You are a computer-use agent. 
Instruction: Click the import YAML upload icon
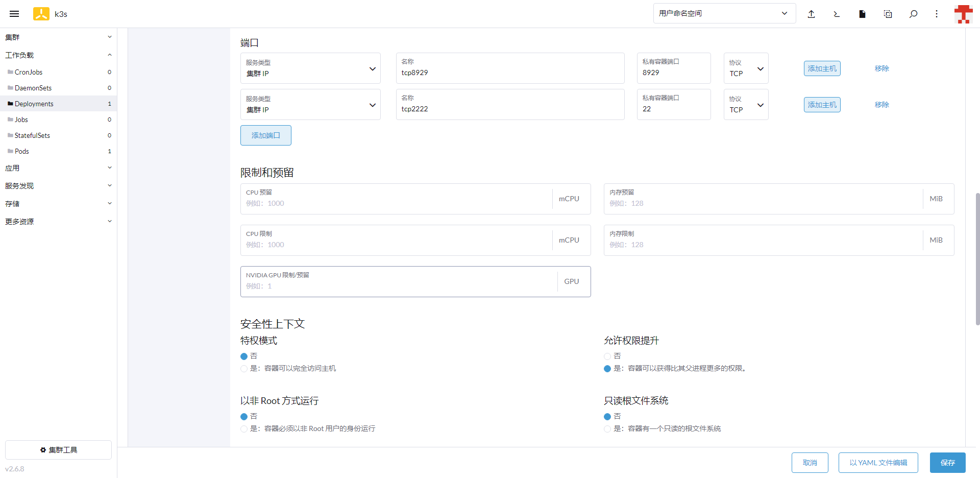point(811,14)
